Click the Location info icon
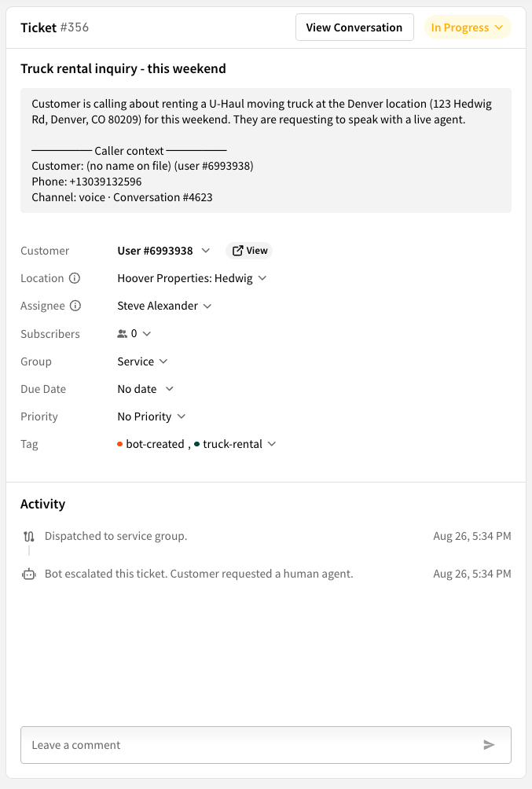The width and height of the screenshot is (532, 789). coord(75,278)
